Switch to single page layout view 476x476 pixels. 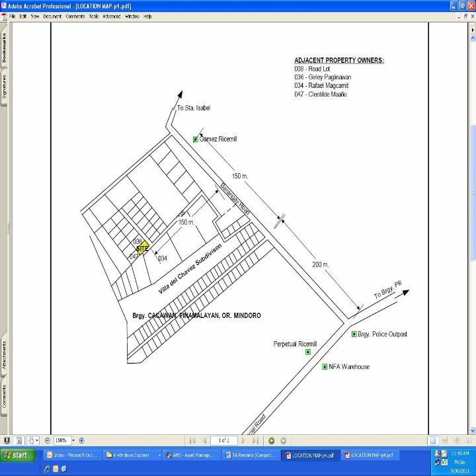(432, 440)
